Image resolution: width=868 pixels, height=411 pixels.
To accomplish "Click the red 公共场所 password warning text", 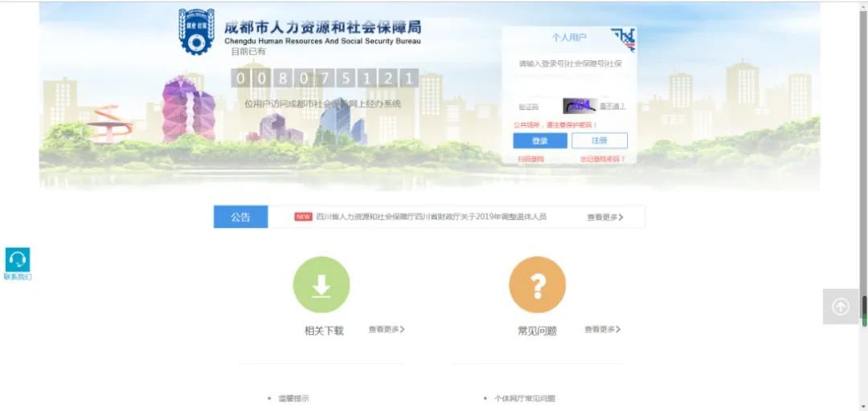I will click(555, 125).
